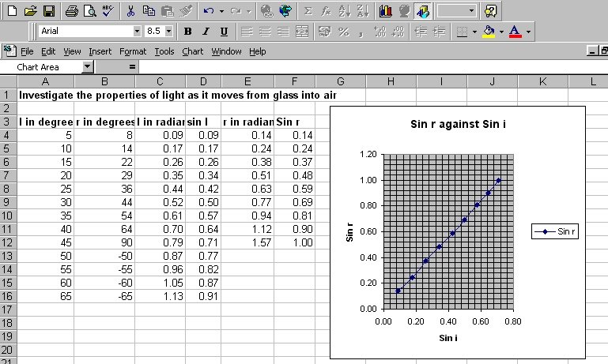Image resolution: width=608 pixels, height=364 pixels.
Task: Click the Cut scissors icon
Action: 131,11
